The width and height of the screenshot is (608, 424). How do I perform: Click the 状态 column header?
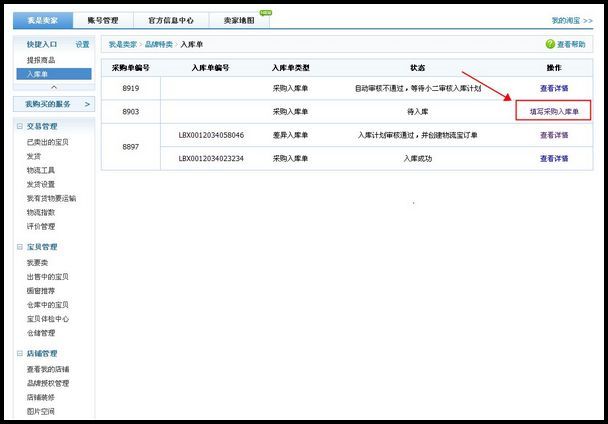418,68
